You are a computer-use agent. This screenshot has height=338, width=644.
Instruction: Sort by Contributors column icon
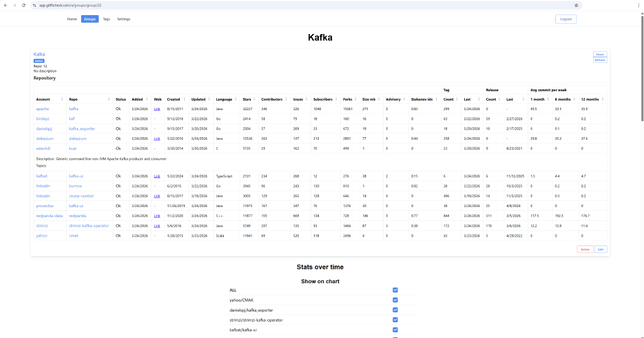click(286, 99)
